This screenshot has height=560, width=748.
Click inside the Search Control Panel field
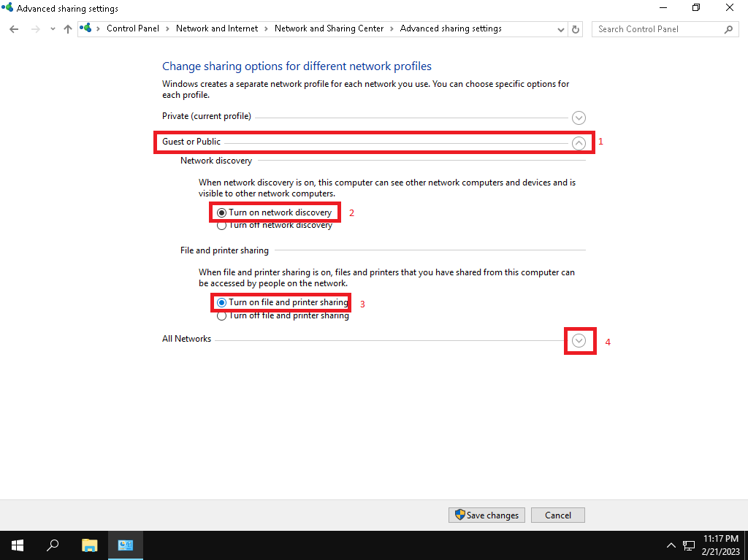[656, 29]
